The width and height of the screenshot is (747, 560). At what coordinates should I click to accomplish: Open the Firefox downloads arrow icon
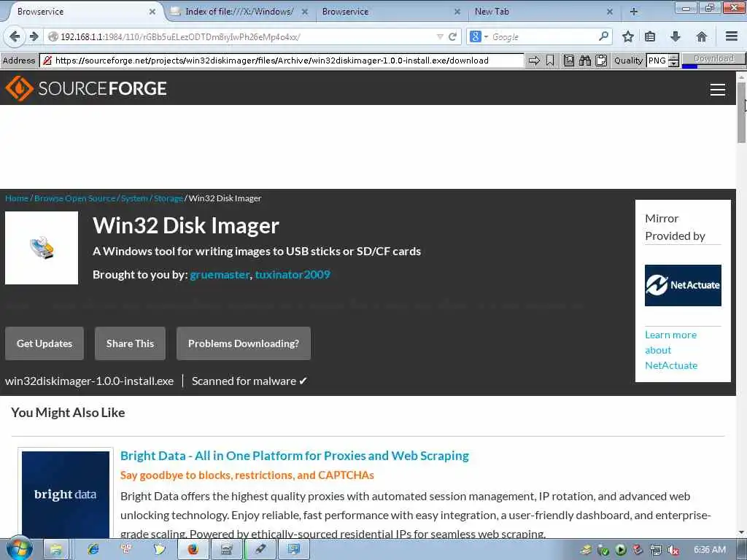675,36
